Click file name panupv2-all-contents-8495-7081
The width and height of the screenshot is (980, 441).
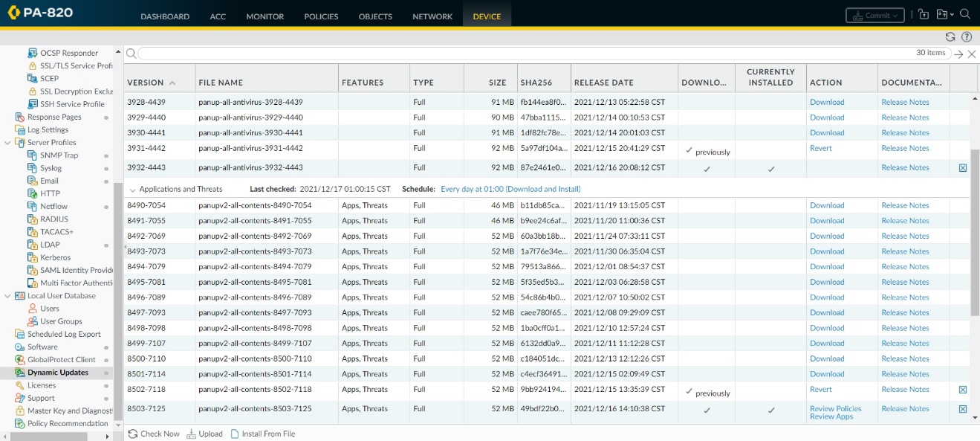(255, 282)
